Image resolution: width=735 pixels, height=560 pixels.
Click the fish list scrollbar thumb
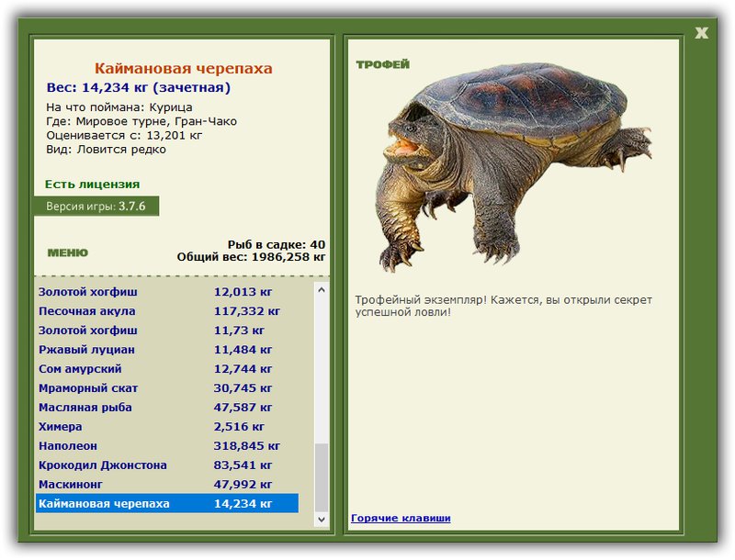(322, 477)
